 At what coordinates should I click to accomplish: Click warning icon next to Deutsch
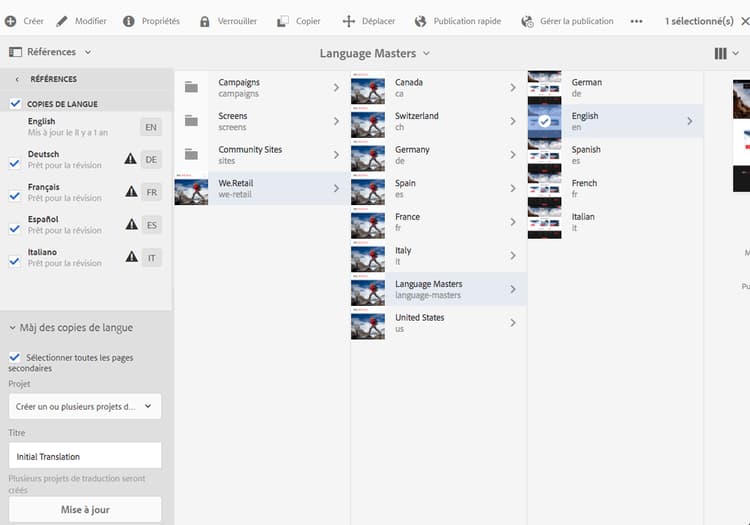(x=130, y=159)
